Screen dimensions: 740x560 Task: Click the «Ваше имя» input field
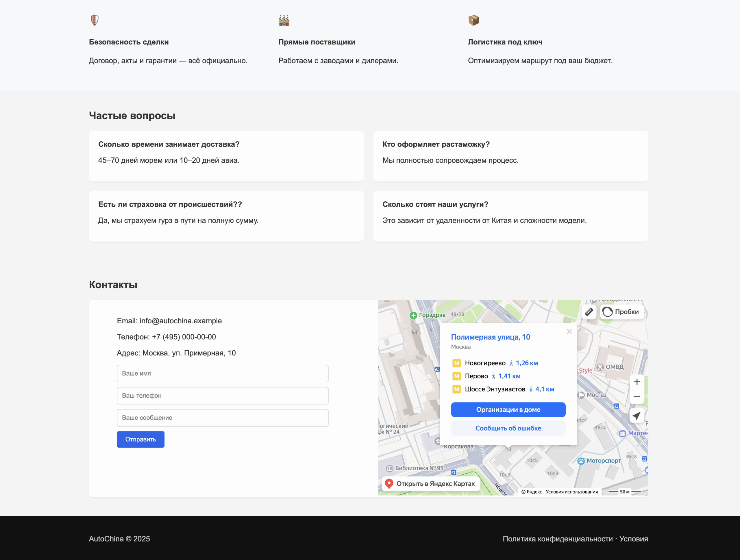click(x=223, y=373)
